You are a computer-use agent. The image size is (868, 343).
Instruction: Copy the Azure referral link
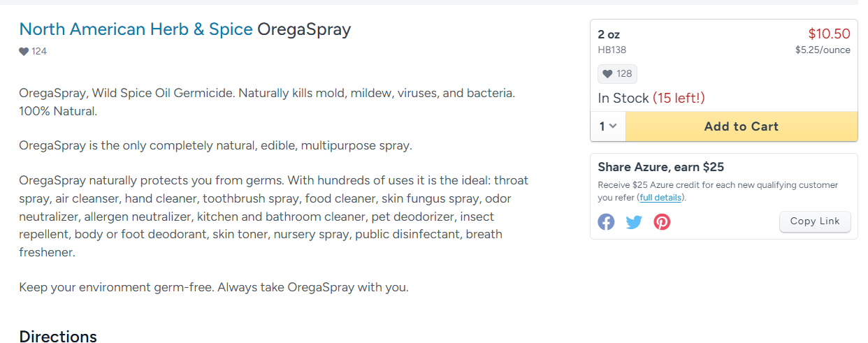click(815, 221)
